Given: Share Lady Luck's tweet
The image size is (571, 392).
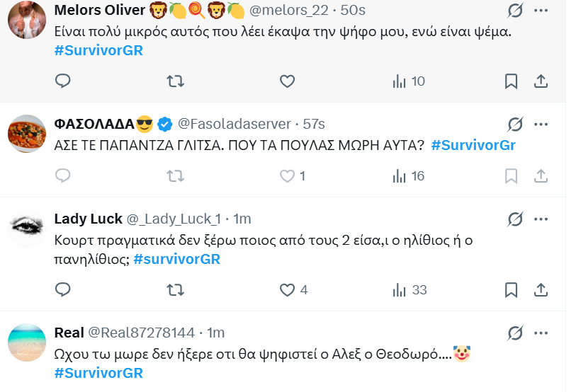Looking at the screenshot, I should pyautogui.click(x=541, y=290).
